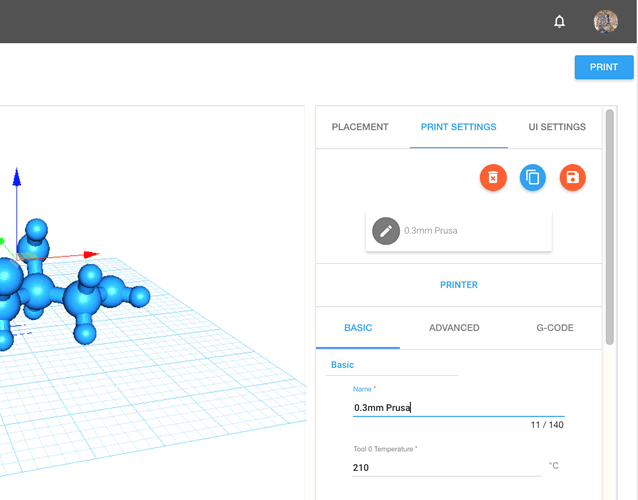This screenshot has width=638, height=500.
Task: Switch to the BASIC tab
Action: point(358,328)
